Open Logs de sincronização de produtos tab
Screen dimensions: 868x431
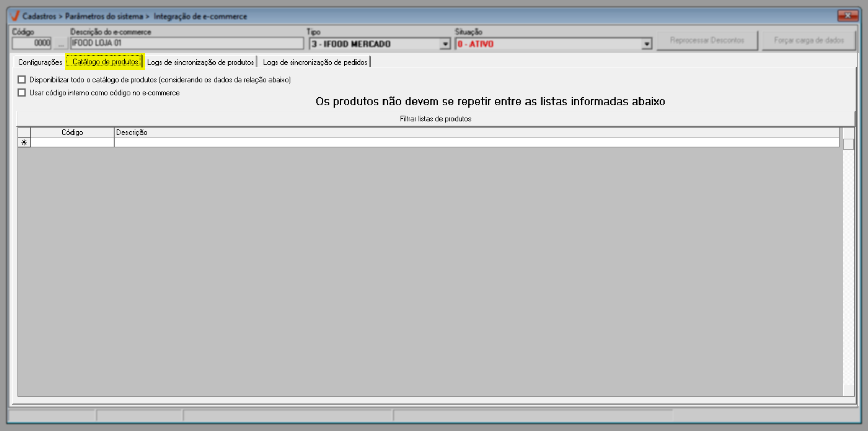(x=201, y=62)
